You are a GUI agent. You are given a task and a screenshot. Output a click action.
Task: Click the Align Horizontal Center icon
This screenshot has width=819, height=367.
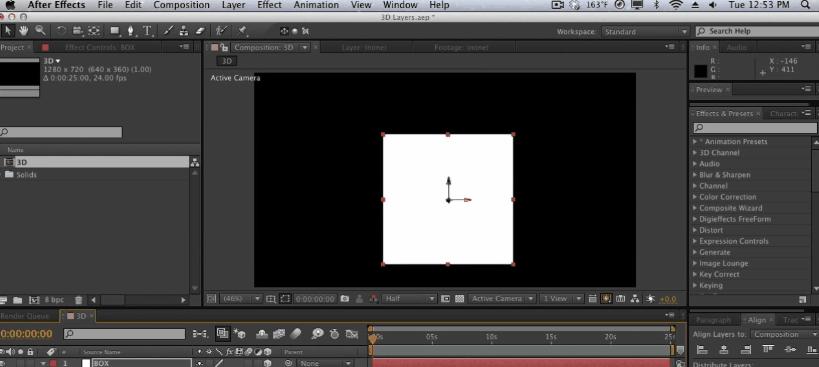pyautogui.click(x=724, y=349)
